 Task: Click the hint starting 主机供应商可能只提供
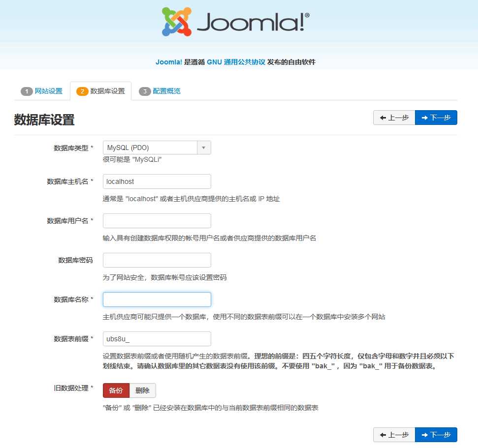[244, 317]
